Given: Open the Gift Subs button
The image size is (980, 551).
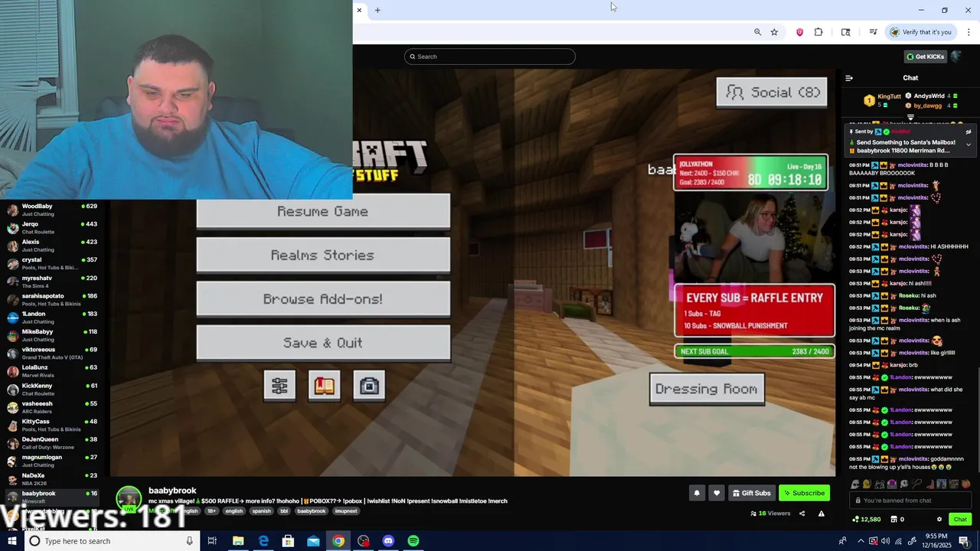Looking at the screenshot, I should [x=750, y=493].
